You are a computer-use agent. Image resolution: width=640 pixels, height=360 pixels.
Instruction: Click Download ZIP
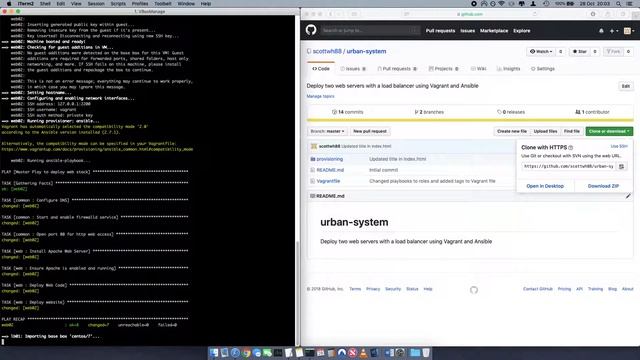[x=603, y=186]
